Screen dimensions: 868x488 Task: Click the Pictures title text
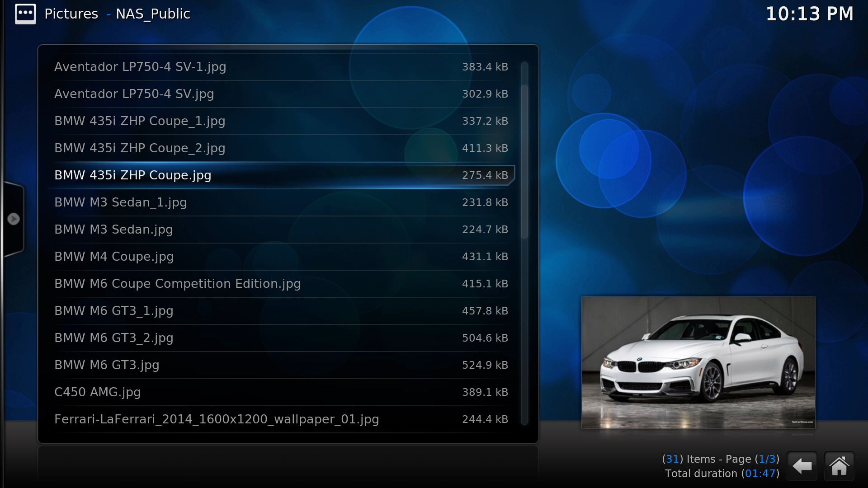(71, 14)
